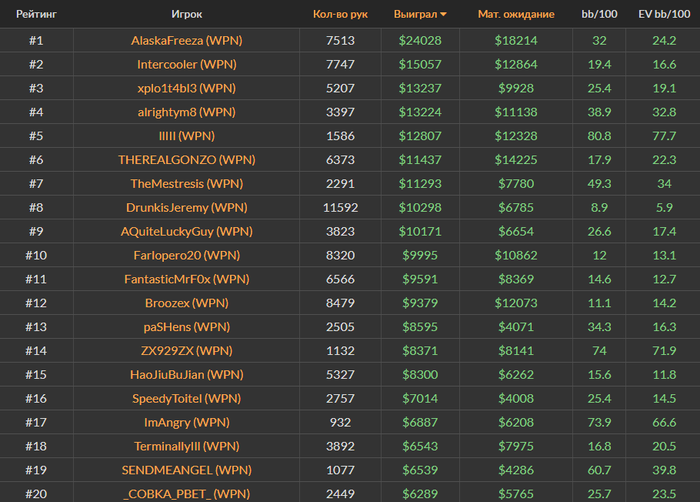Open FantasticMrF0x (WPN) player page
The width and height of the screenshot is (700, 502).
coord(187,279)
